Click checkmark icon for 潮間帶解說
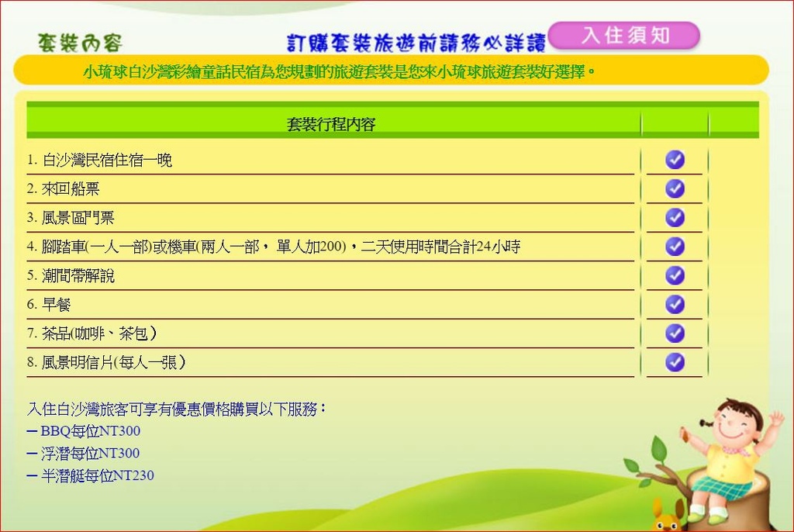The height and width of the screenshot is (532, 794). (675, 275)
